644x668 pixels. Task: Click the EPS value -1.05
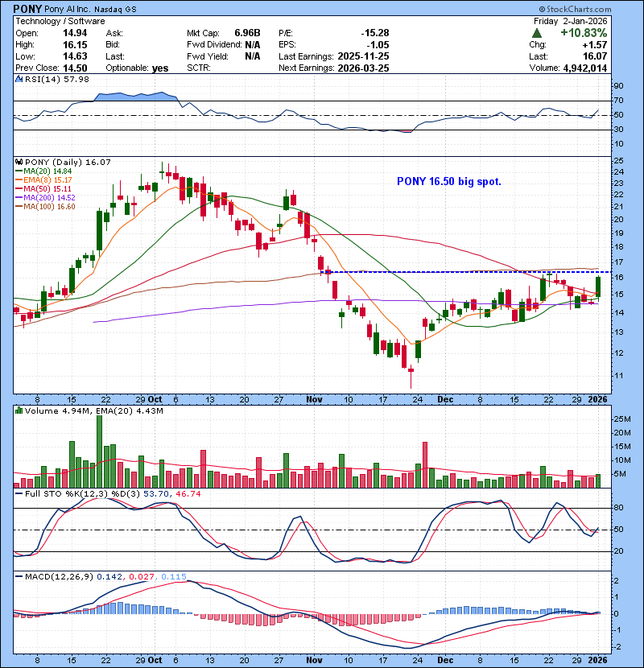pyautogui.click(x=378, y=45)
